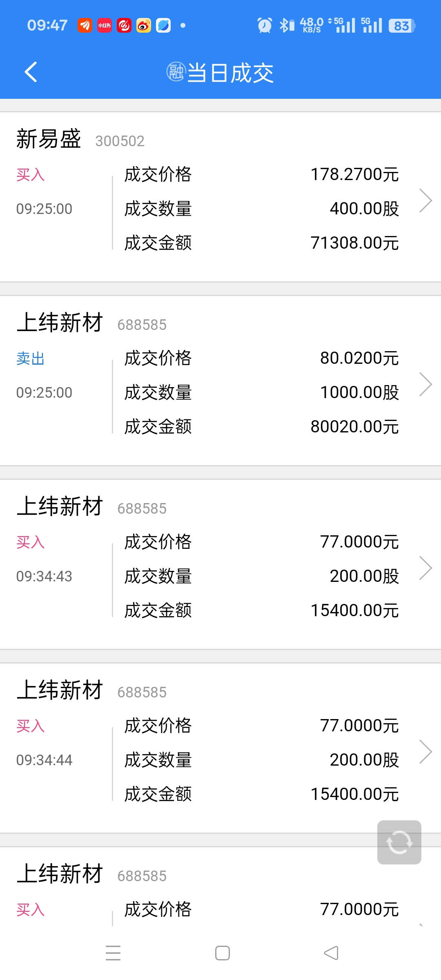Expand 上纬新材 卖出 trade chevron
The height and width of the screenshot is (980, 441).
click(x=425, y=384)
